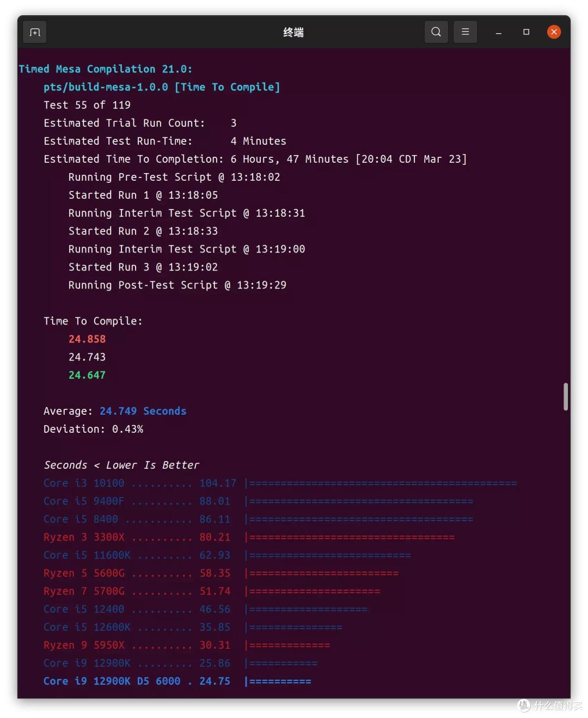Click the 'Time To Compile:' label
This screenshot has width=588, height=718.
[93, 321]
